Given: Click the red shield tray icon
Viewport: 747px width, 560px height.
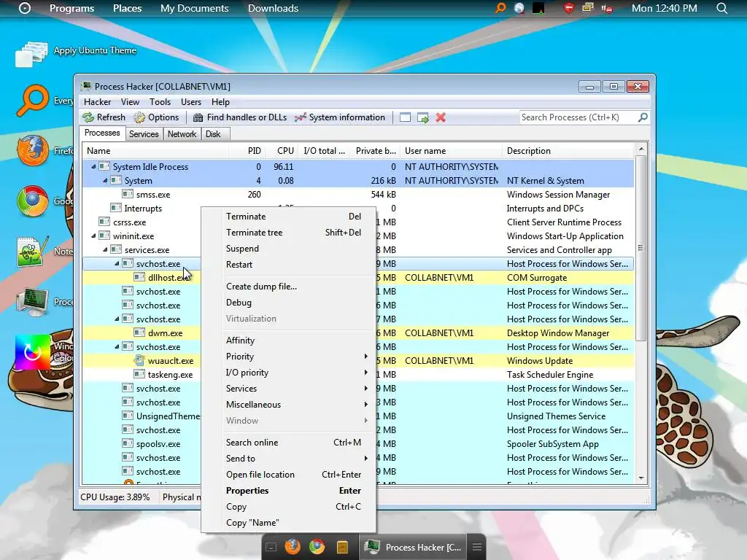Looking at the screenshot, I should click(x=569, y=8).
